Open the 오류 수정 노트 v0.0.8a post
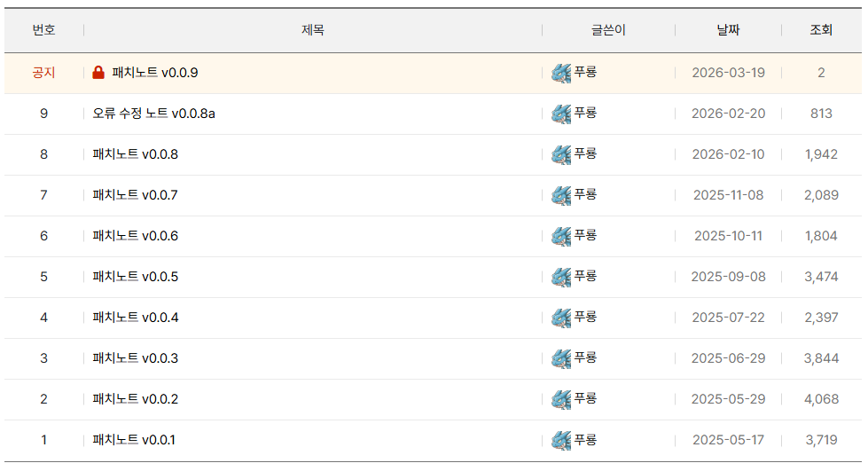 tap(153, 114)
